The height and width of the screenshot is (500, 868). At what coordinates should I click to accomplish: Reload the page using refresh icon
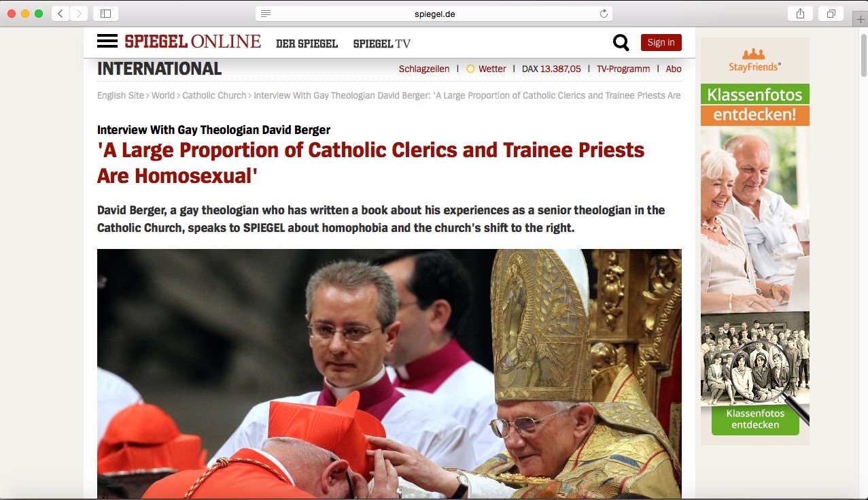coord(604,14)
